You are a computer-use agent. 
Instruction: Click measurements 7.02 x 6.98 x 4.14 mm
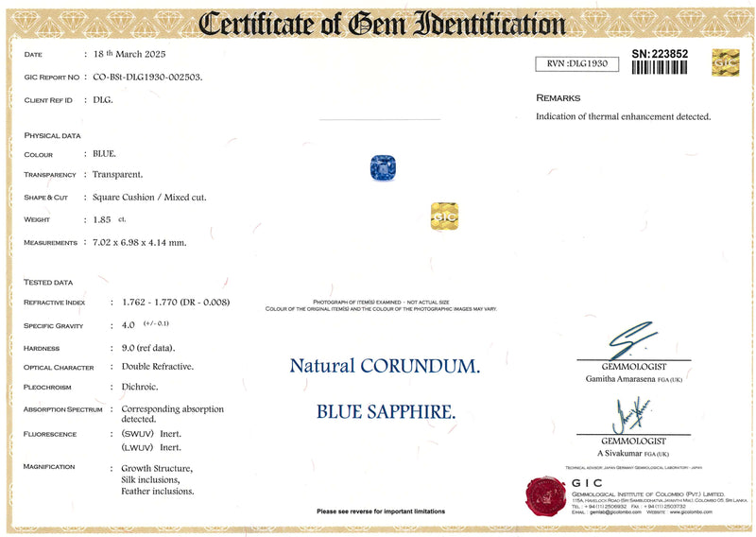[139, 243]
